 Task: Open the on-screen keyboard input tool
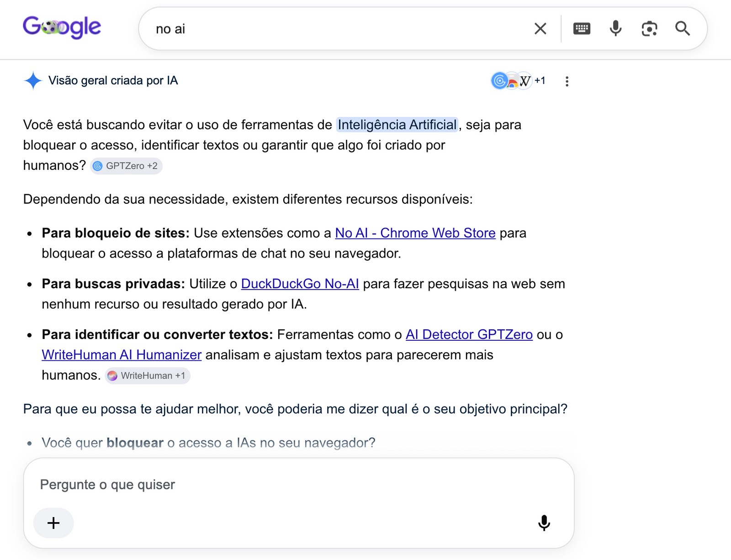(582, 29)
